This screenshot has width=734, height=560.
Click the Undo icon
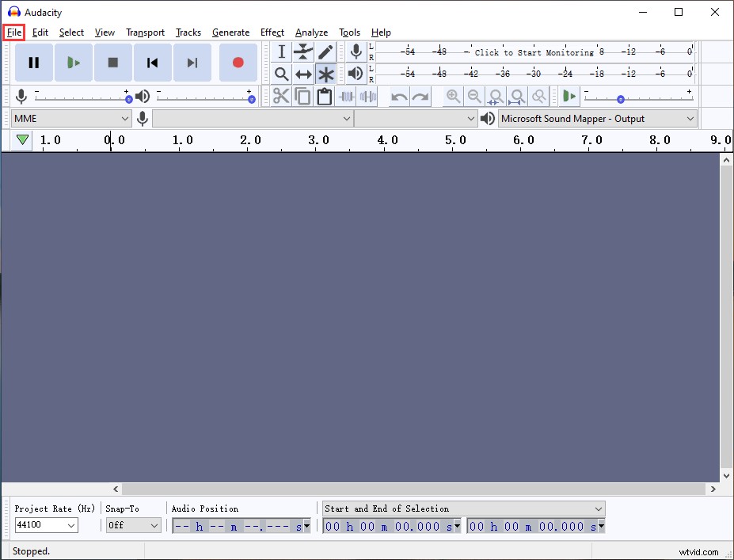[x=397, y=96]
